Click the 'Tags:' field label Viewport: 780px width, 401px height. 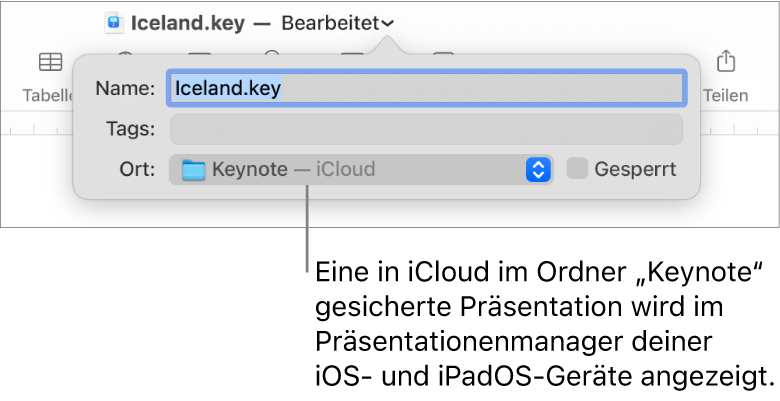pyautogui.click(x=129, y=129)
